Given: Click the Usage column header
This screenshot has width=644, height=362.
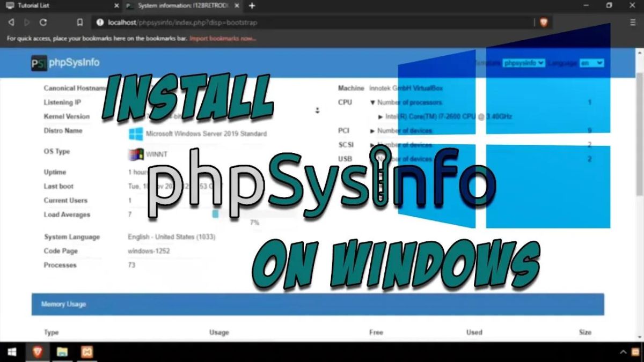Looking at the screenshot, I should click(219, 333).
